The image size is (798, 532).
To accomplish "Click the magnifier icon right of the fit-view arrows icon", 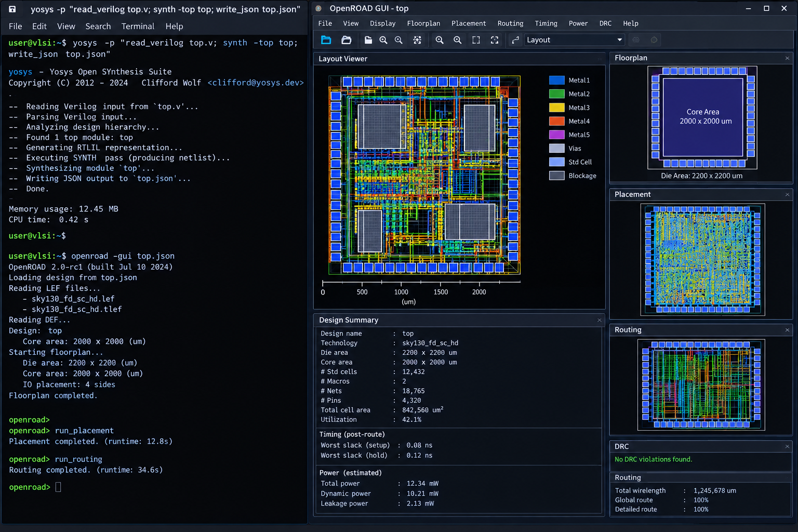I will (440, 40).
